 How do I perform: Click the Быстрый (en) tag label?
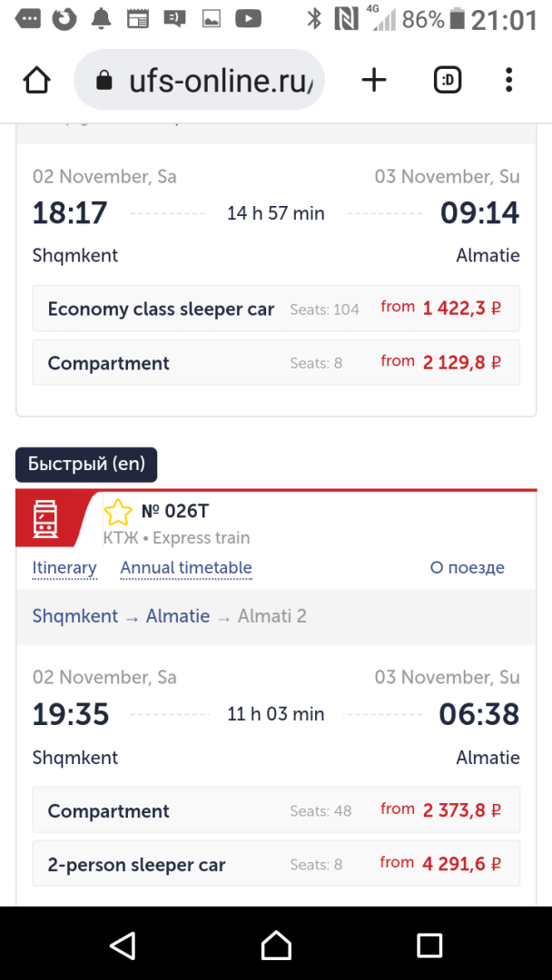(x=86, y=465)
